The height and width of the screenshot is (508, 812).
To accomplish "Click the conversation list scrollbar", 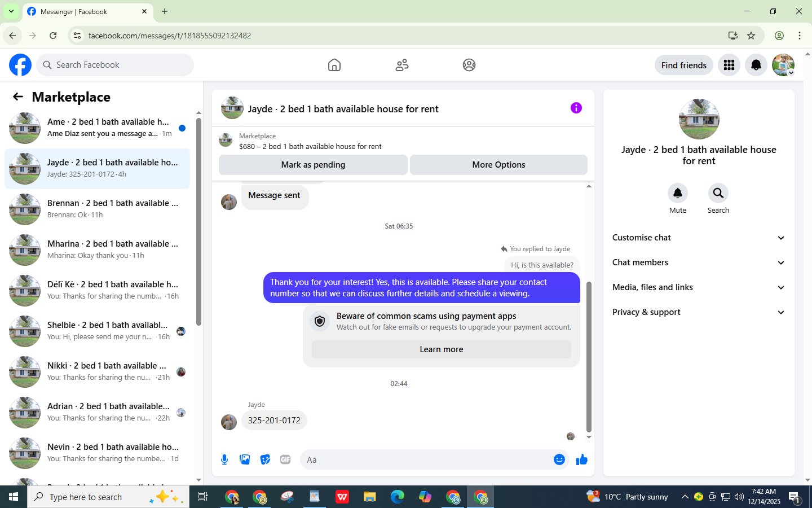I will pyautogui.click(x=198, y=222).
